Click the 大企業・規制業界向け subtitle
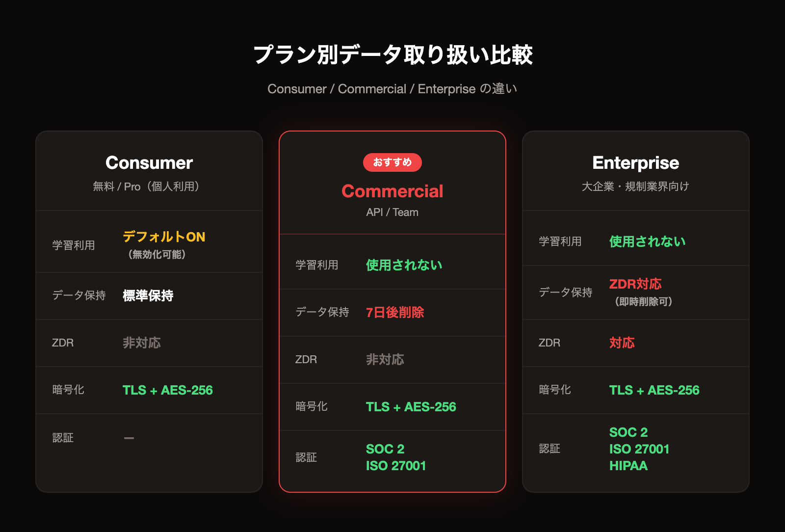 coord(635,186)
